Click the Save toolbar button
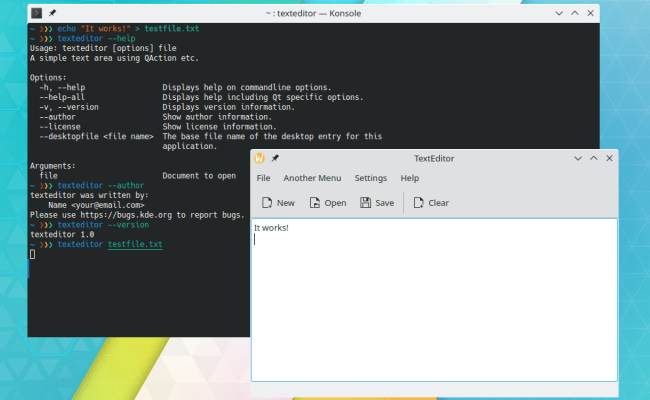 tap(377, 203)
